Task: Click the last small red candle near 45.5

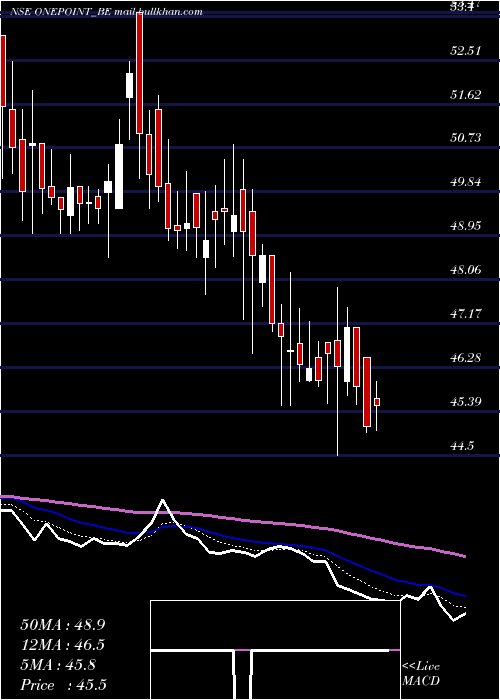Action: (377, 402)
